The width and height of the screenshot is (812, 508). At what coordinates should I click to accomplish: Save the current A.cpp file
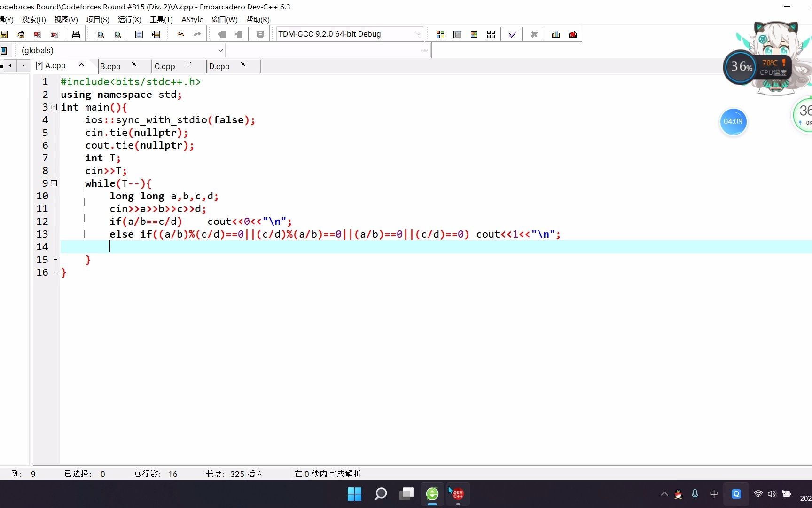coord(5,34)
